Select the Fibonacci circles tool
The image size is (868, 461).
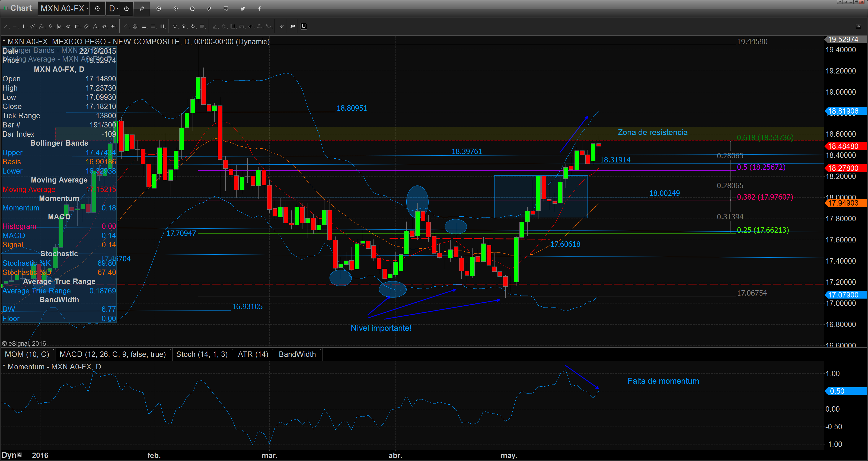tap(135, 26)
